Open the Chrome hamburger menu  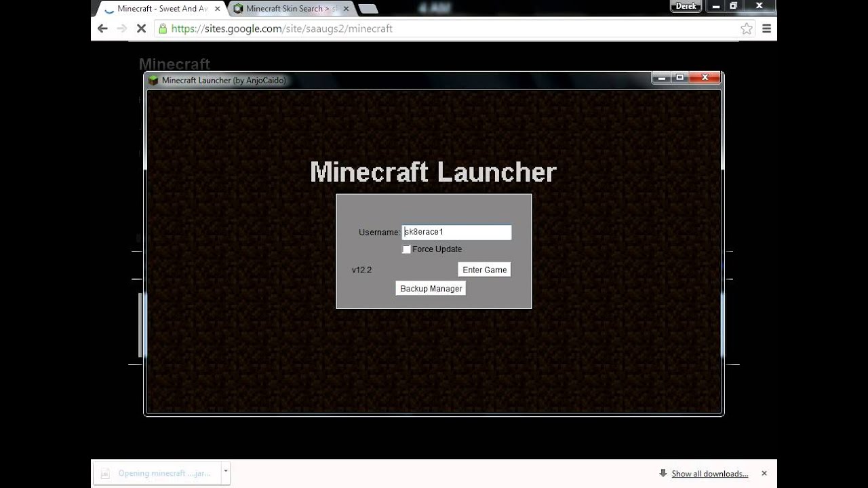pos(767,28)
